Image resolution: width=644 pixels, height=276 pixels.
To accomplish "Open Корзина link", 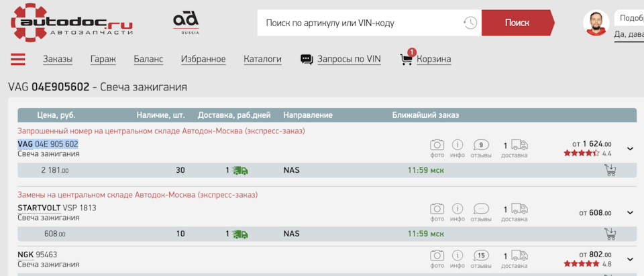I will [x=434, y=59].
